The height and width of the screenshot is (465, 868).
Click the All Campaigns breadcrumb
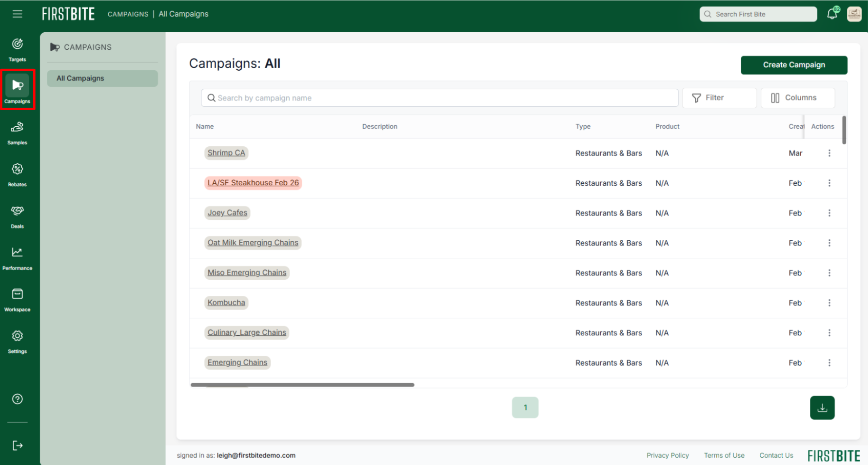pyautogui.click(x=183, y=14)
